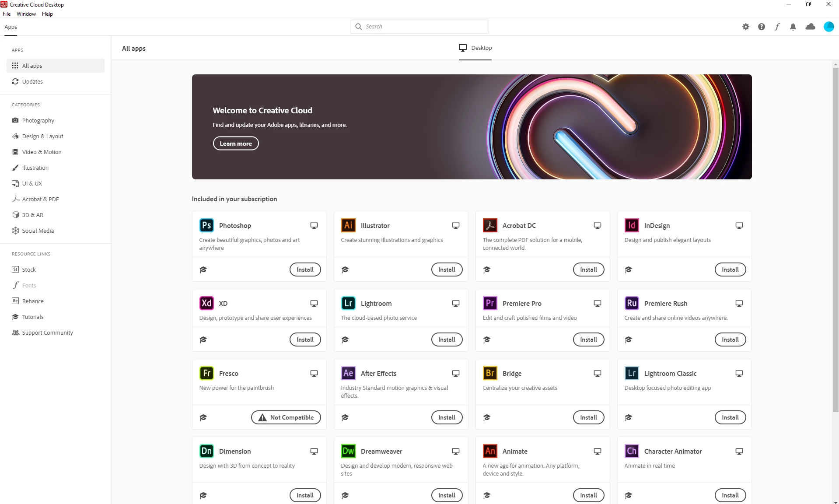839x504 pixels.
Task: Click the Character Animator app icon
Action: tap(632, 451)
